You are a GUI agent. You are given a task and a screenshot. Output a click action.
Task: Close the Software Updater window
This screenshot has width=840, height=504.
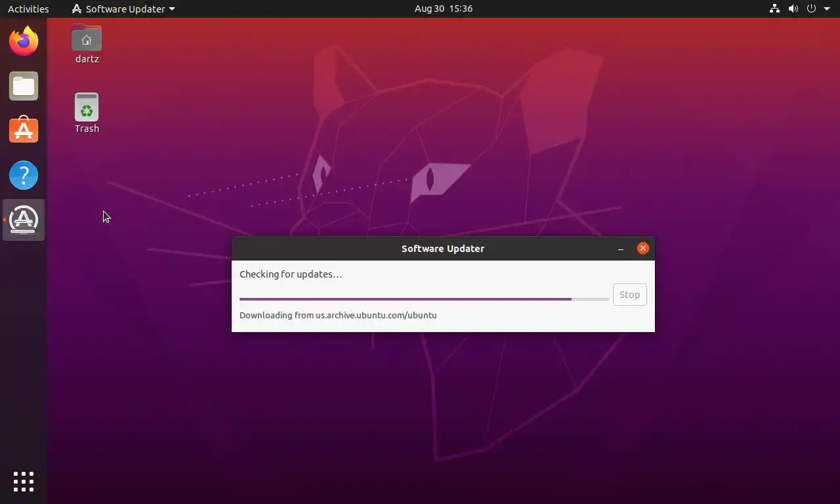click(643, 248)
